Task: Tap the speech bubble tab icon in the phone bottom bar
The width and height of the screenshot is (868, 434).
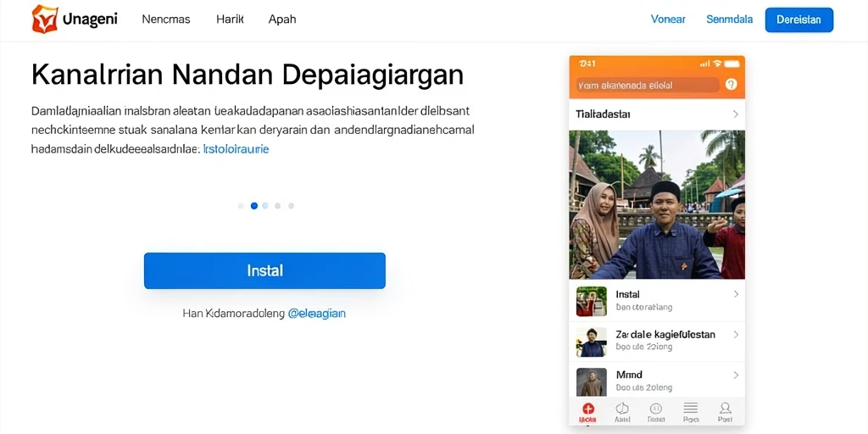Action: click(622, 409)
